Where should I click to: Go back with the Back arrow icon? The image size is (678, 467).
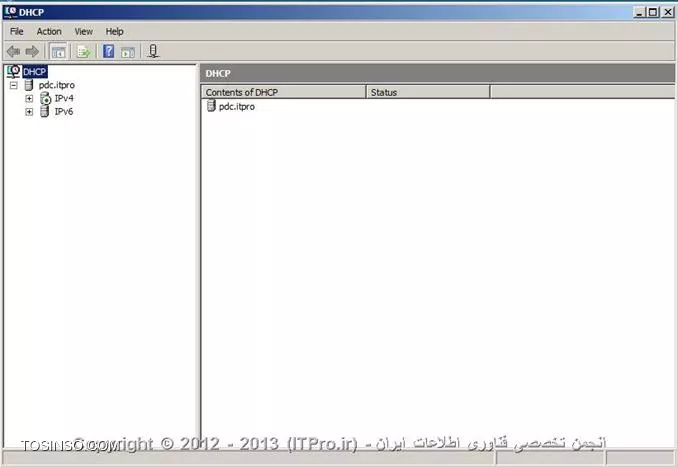13,51
